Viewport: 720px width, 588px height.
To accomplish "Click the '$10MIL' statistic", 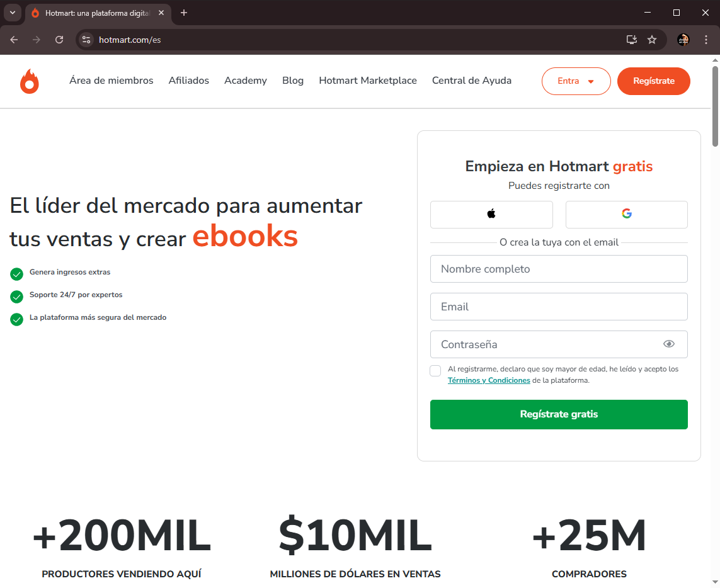I will pos(355,535).
